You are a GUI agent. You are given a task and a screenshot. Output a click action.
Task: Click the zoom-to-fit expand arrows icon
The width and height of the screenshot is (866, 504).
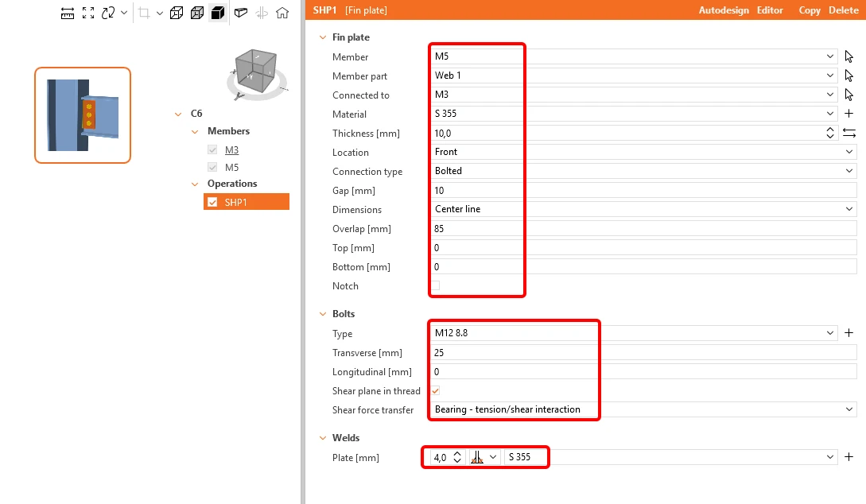coord(87,14)
